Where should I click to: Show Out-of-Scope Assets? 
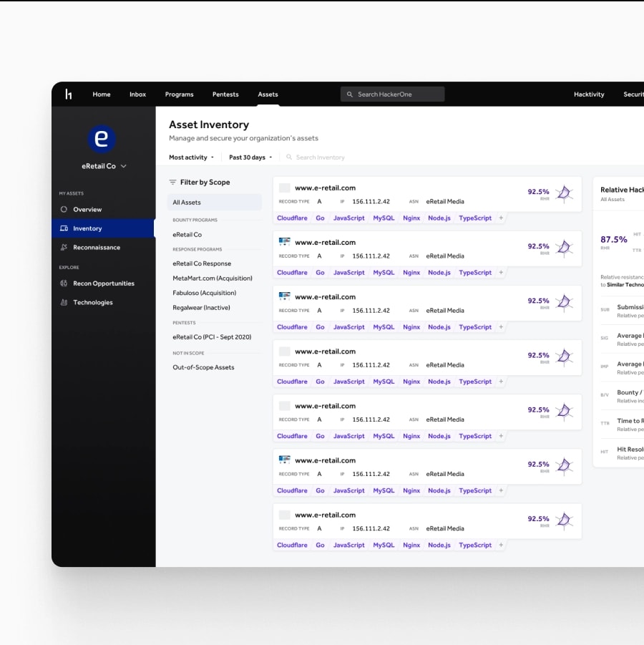coord(203,367)
